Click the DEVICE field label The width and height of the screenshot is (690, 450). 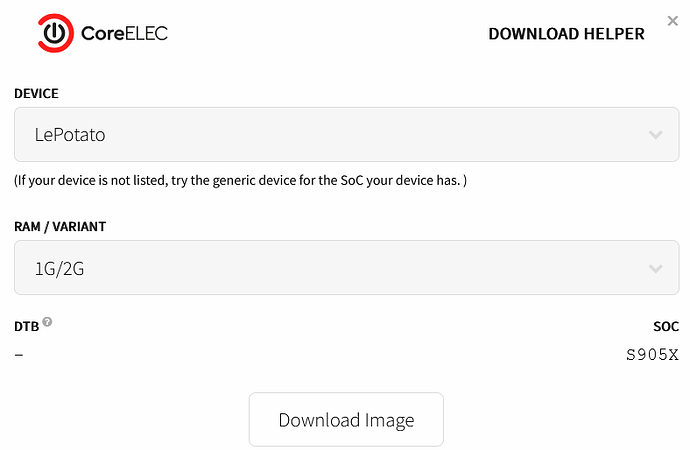(36, 93)
